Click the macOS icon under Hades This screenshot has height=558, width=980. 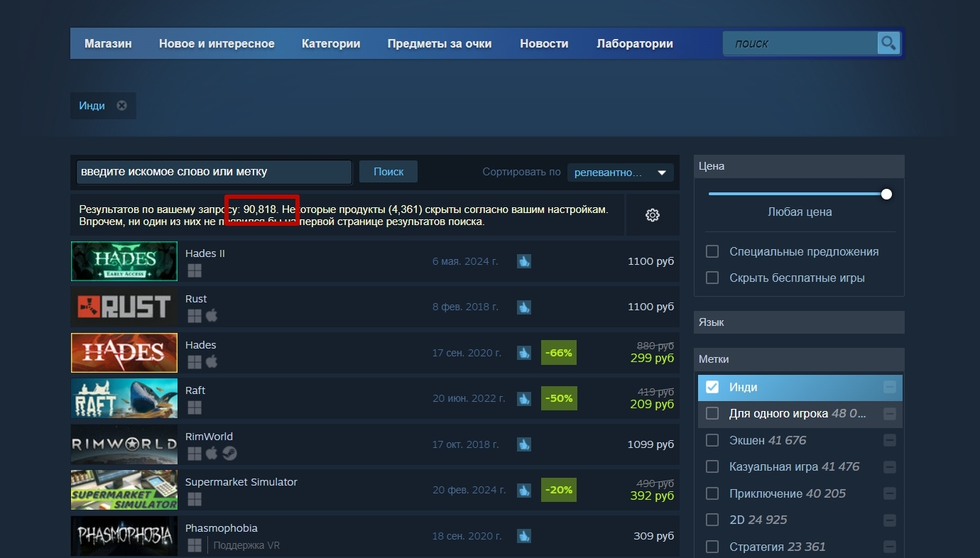pos(212,362)
